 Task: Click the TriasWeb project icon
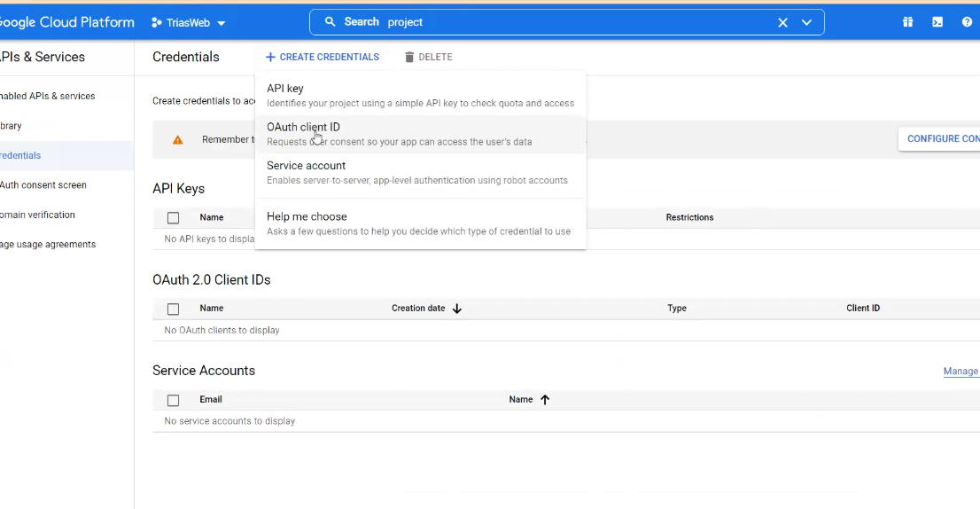tap(157, 22)
